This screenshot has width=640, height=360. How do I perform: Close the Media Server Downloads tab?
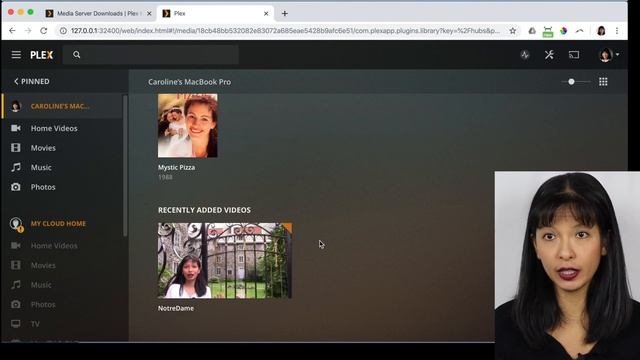coord(149,13)
